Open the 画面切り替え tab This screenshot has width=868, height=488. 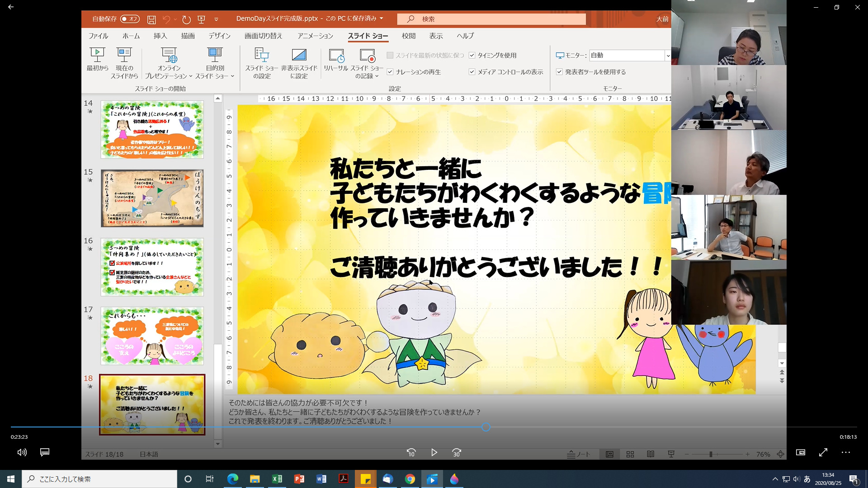point(264,36)
